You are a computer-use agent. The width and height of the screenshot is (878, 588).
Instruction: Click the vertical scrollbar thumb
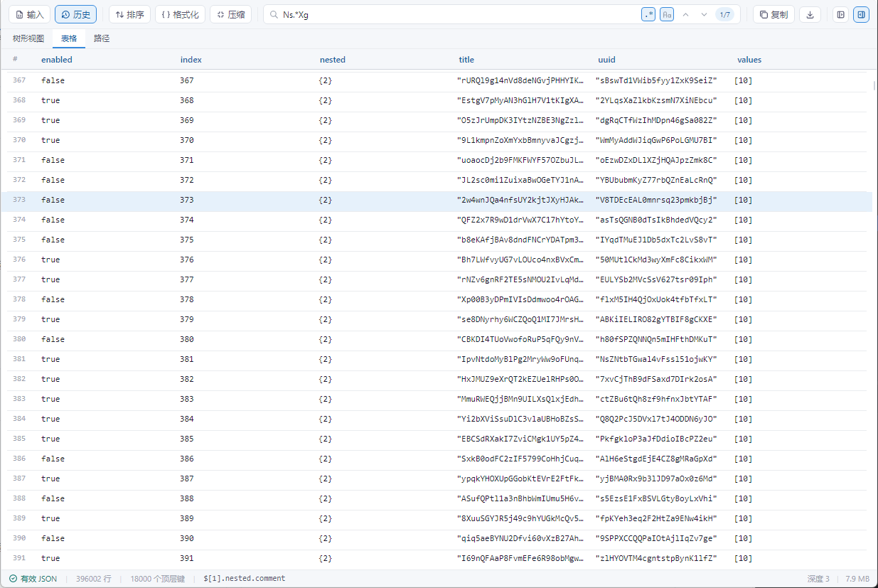874,86
